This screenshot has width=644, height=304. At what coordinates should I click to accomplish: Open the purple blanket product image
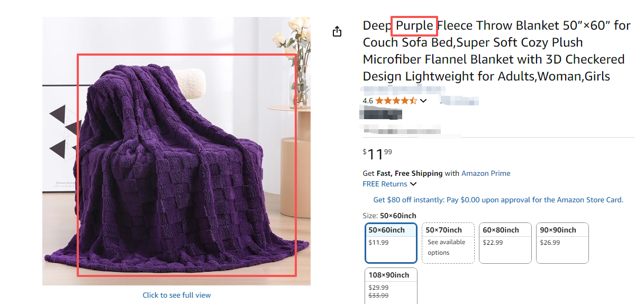[176, 151]
